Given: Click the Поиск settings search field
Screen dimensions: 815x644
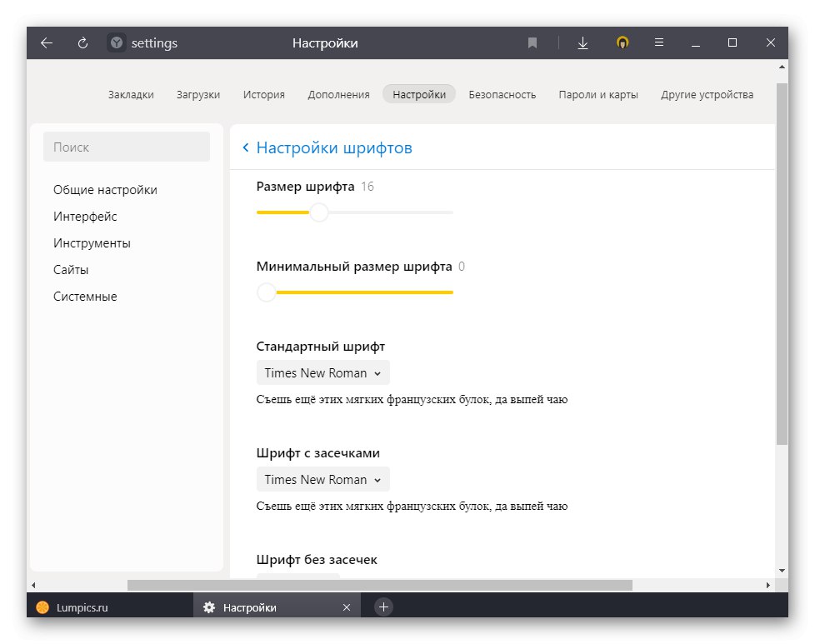Looking at the screenshot, I should coord(127,147).
